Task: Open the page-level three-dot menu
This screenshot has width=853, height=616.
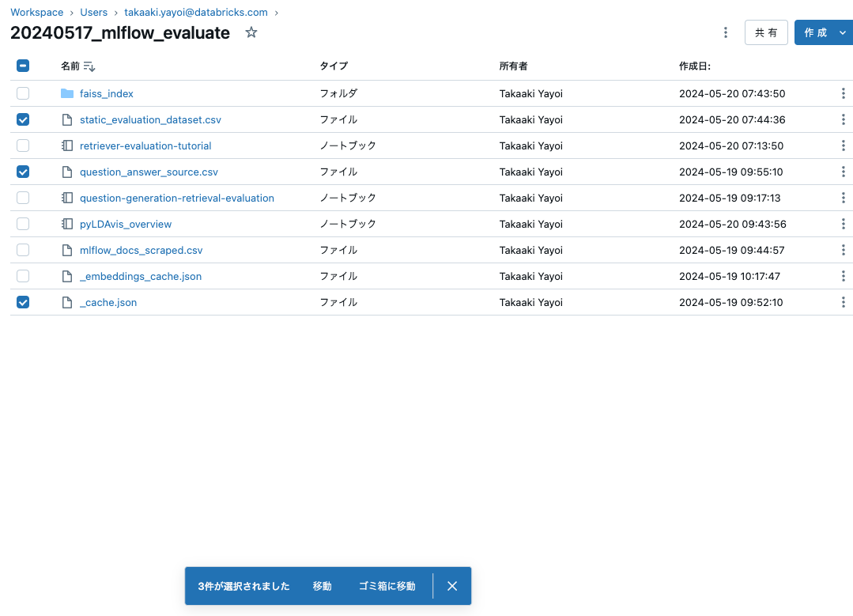Action: [x=726, y=32]
